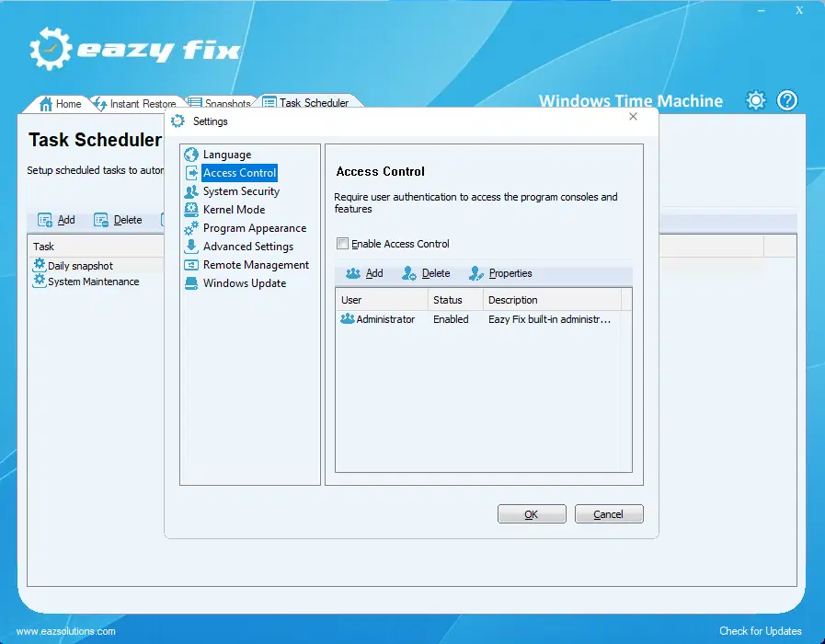Click 'Eazy Fix built-in administr…' description
The height and width of the screenshot is (644, 825).
(549, 319)
